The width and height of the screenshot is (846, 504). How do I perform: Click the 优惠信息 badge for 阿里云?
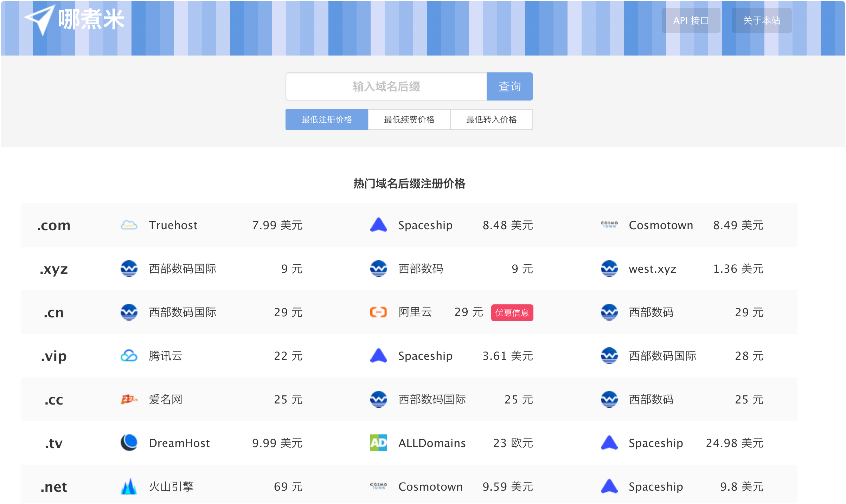click(x=512, y=312)
